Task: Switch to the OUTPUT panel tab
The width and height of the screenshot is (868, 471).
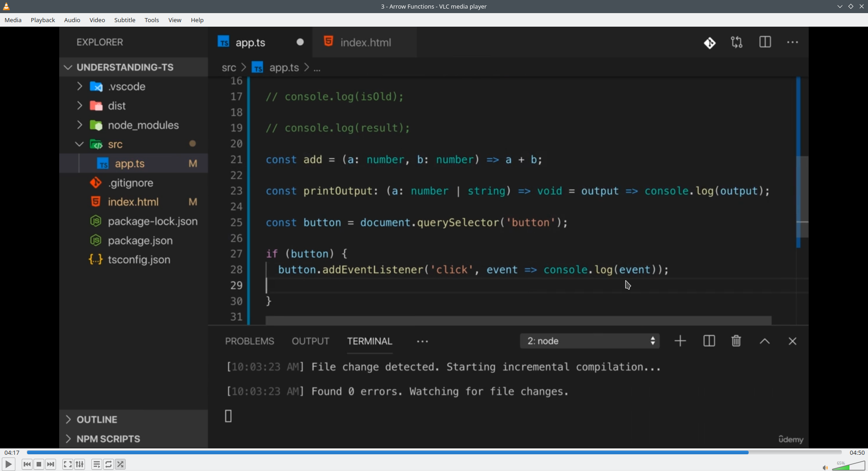Action: point(311,341)
